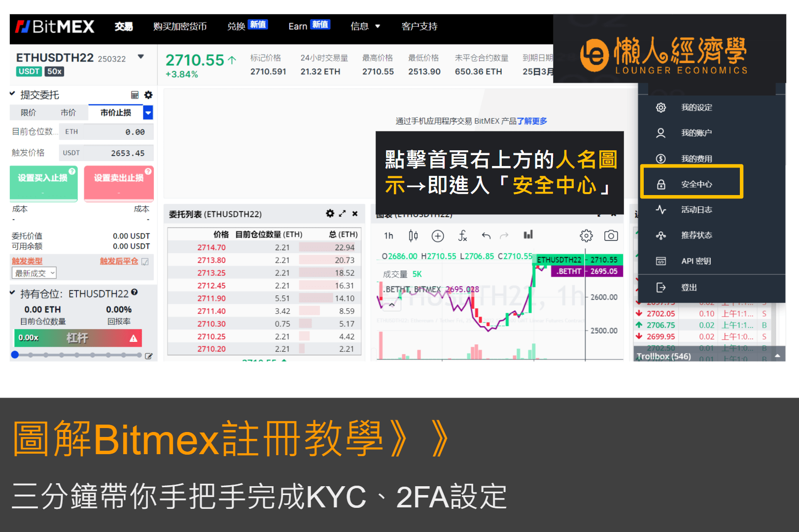The image size is (799, 532).
Task: Open order form settings gear
Action: (x=148, y=95)
